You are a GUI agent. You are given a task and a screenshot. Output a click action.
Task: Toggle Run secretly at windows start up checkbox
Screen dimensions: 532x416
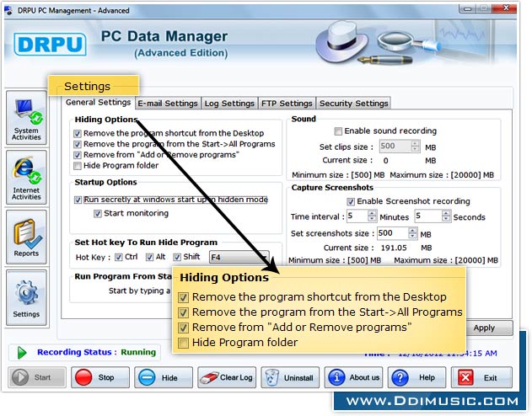[78, 200]
